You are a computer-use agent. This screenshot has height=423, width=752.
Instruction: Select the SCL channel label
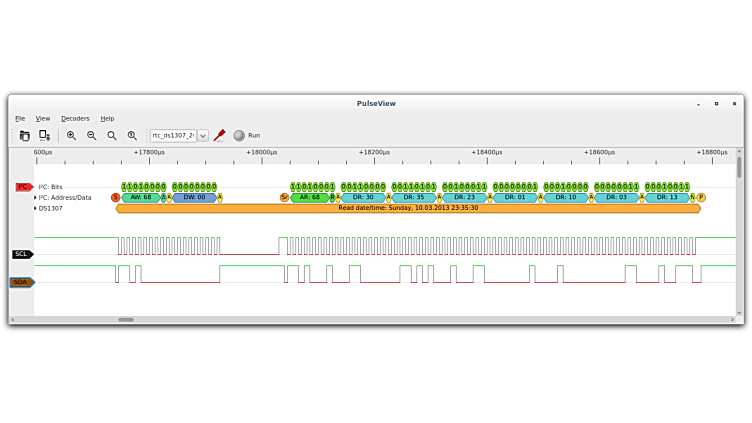tap(22, 254)
